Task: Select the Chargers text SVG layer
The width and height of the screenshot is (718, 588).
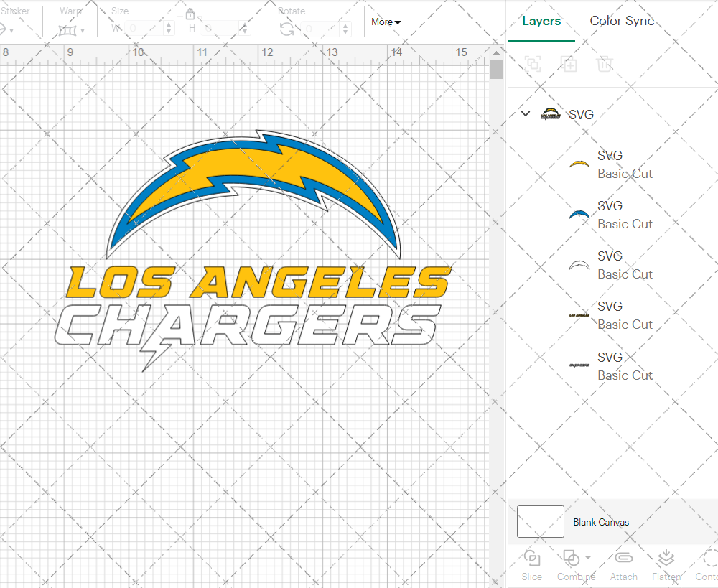Action: pos(612,366)
